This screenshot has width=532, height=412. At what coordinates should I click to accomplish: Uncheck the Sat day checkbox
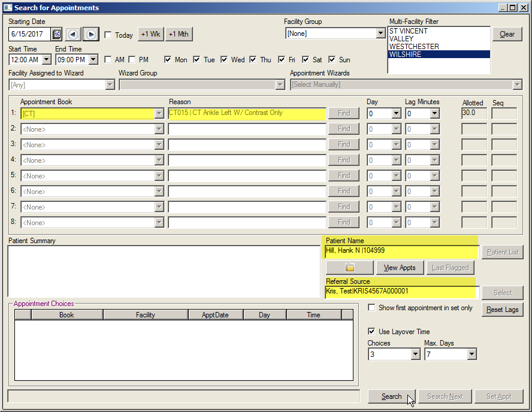point(306,60)
